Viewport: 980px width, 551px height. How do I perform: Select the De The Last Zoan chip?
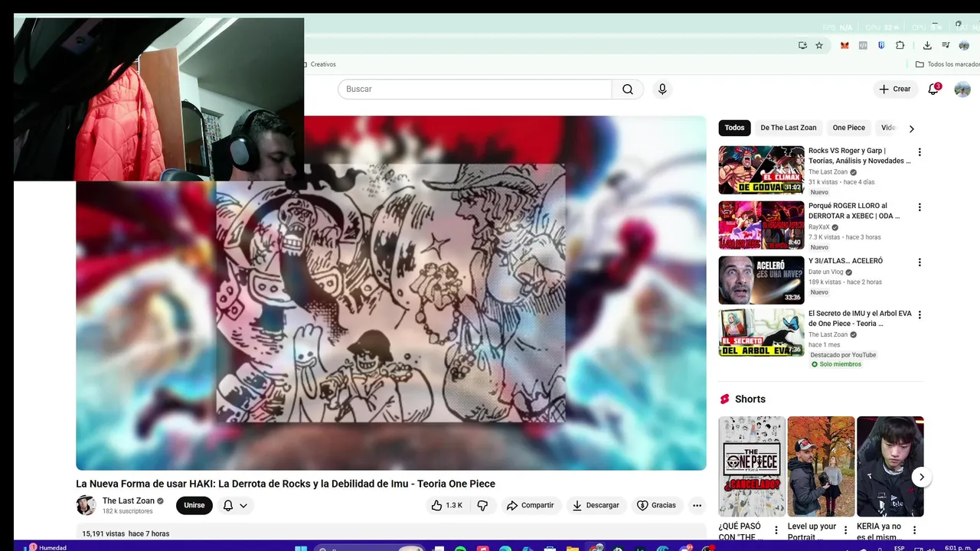point(788,128)
